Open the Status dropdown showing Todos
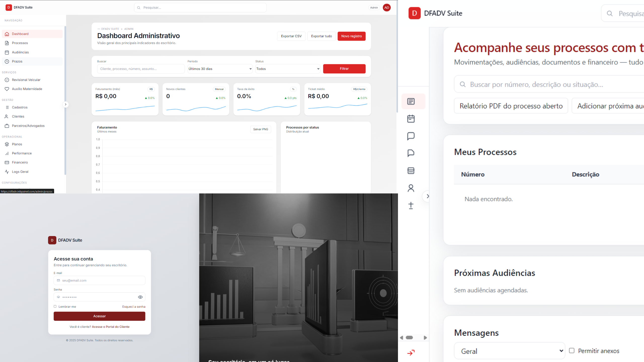 coord(288,69)
